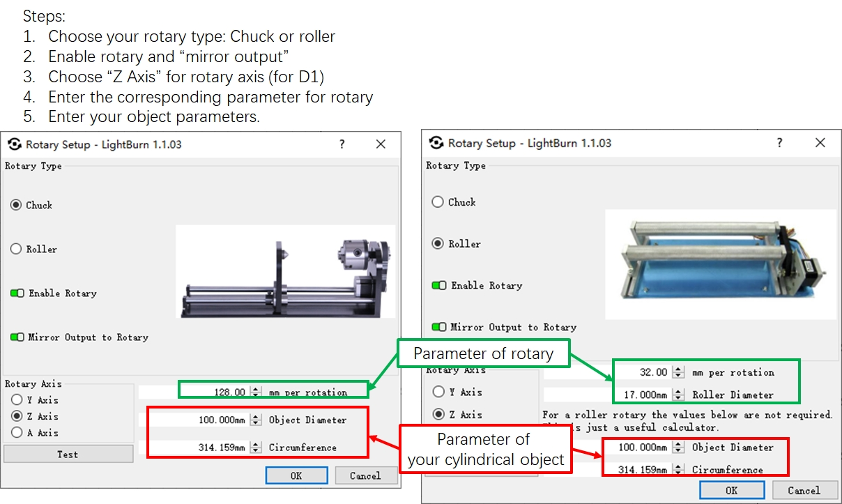Select the Roller radio button in the chuck dialog
The image size is (842, 504).
[17, 249]
